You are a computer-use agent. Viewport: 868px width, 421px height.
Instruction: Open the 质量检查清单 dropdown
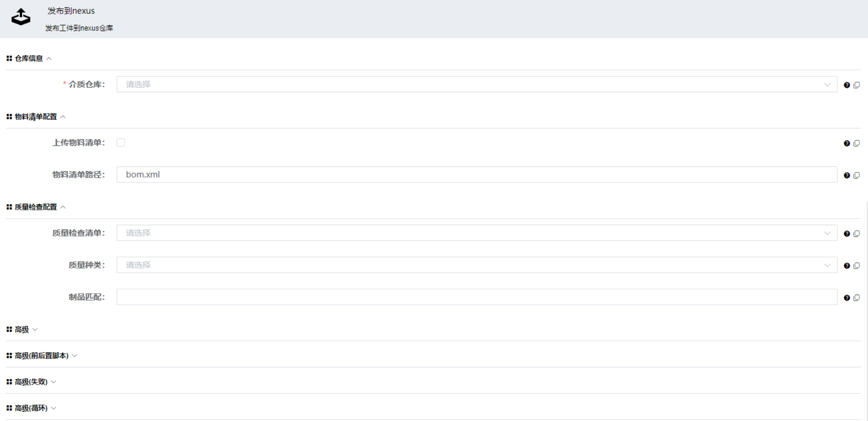pos(476,233)
